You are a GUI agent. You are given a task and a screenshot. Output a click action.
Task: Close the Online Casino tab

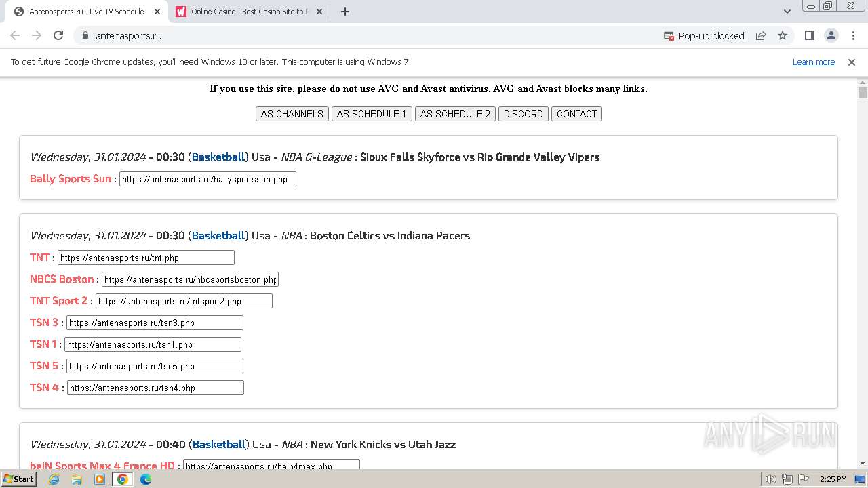tap(319, 12)
